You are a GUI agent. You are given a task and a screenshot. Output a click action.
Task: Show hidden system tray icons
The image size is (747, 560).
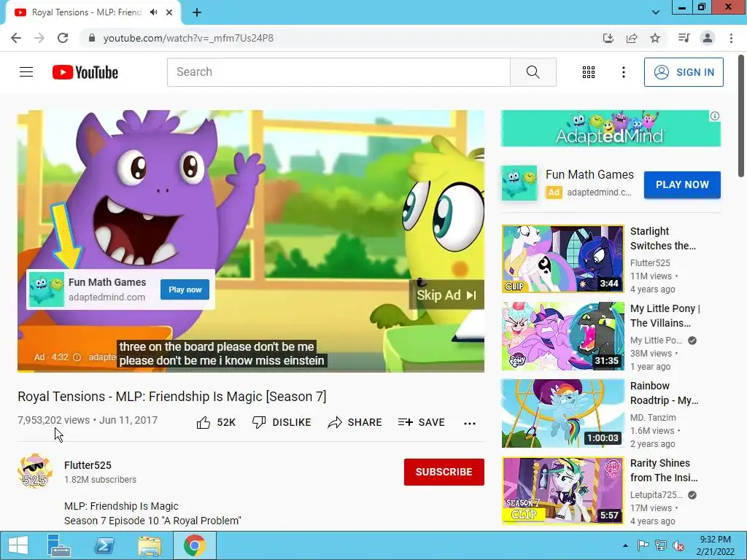[625, 545]
